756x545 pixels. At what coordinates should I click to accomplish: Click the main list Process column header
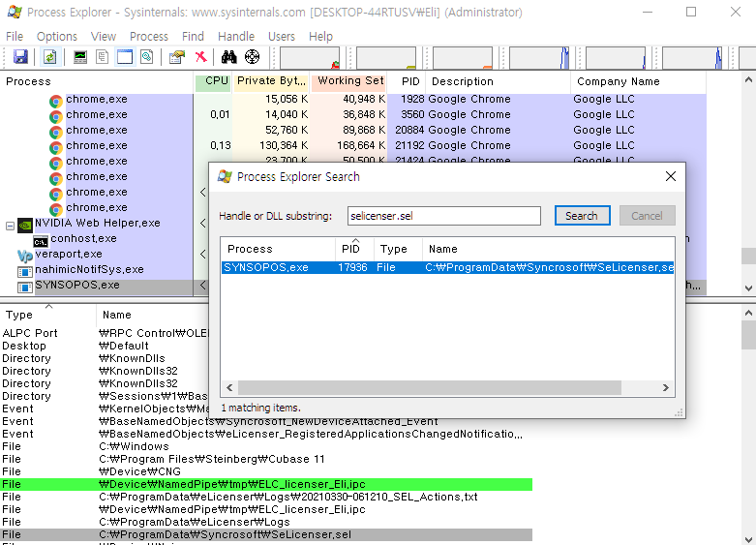[x=97, y=81]
